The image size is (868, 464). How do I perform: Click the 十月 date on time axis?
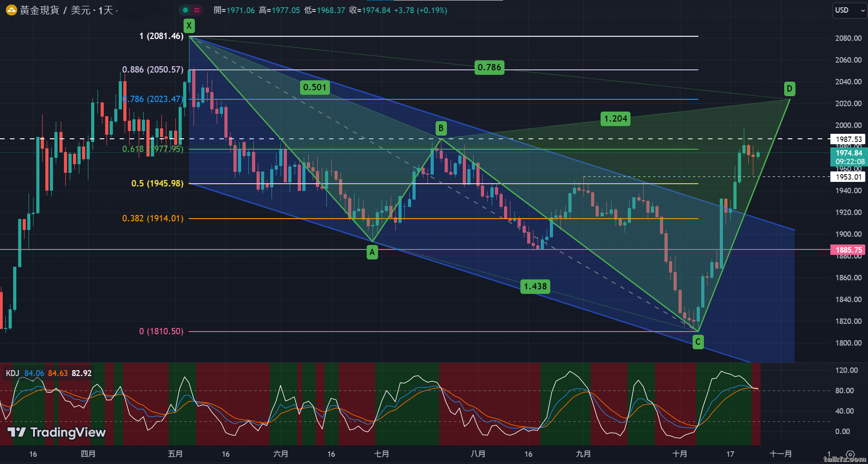coord(679,454)
